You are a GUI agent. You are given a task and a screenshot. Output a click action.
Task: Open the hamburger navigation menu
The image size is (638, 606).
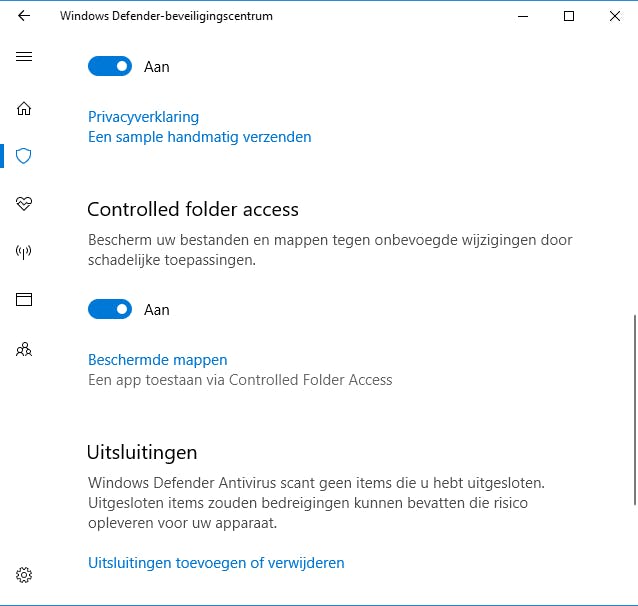coord(24,57)
